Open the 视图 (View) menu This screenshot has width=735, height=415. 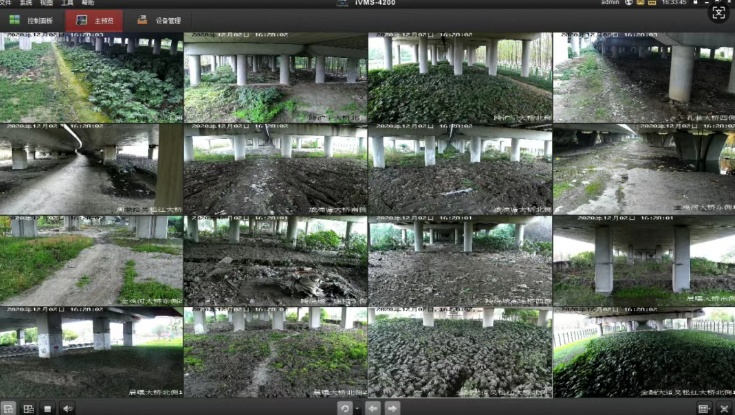tap(46, 3)
